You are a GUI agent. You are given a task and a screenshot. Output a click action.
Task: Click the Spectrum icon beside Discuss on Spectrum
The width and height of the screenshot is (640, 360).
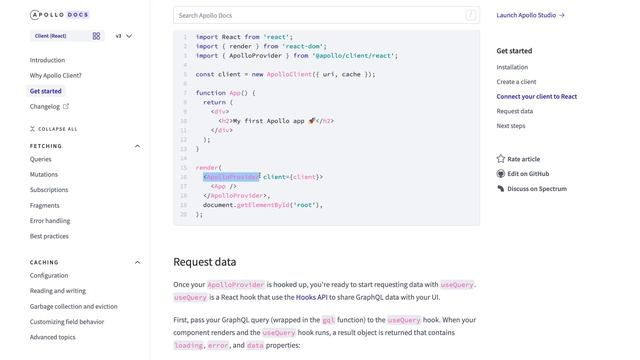tap(501, 189)
